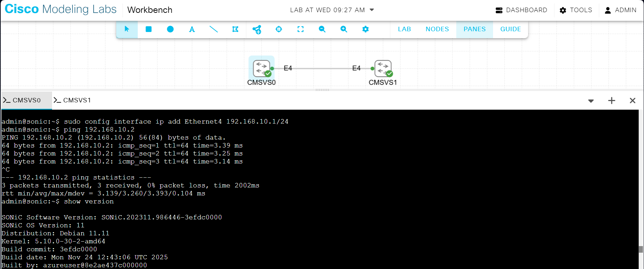The height and width of the screenshot is (269, 644).
Task: Click the lab title 'LAB AT WED 09:27 AM'
Action: pyautogui.click(x=328, y=10)
